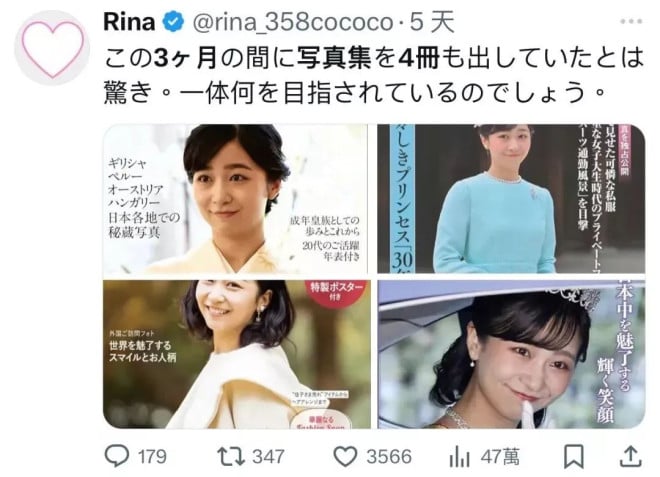Click the 179 replies count
Screen dimensions: 660x477
click(152, 457)
